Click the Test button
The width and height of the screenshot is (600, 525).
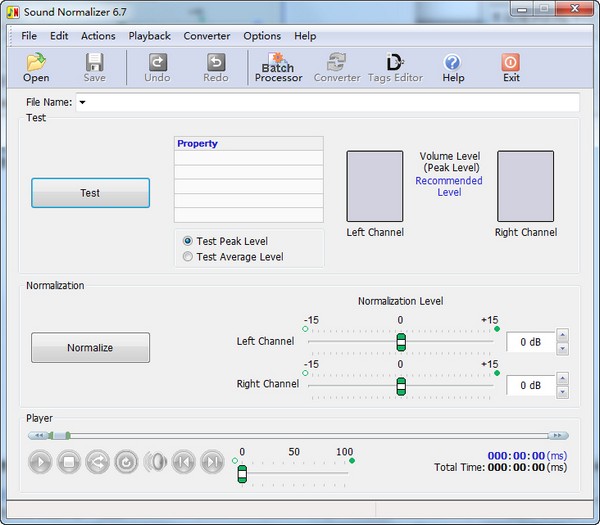click(x=90, y=193)
